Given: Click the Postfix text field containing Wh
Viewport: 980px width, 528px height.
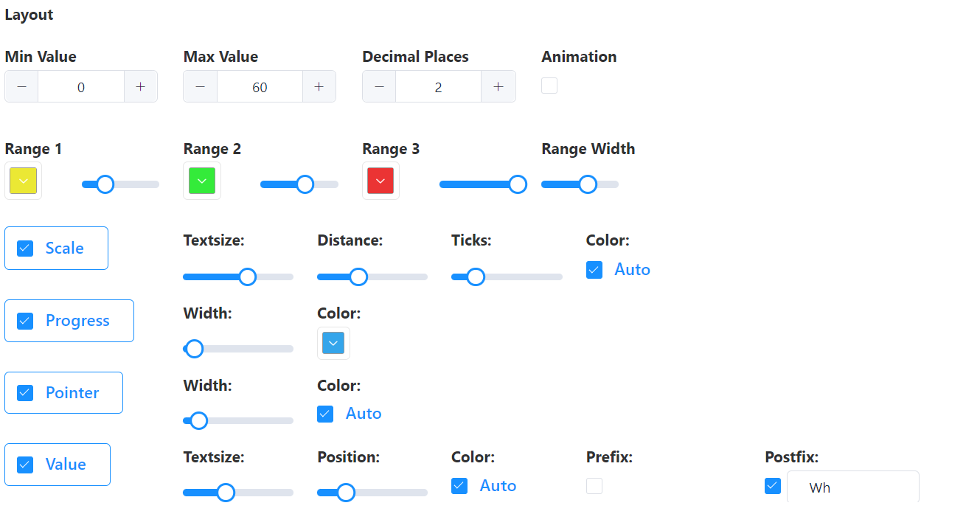Looking at the screenshot, I should point(852,487).
